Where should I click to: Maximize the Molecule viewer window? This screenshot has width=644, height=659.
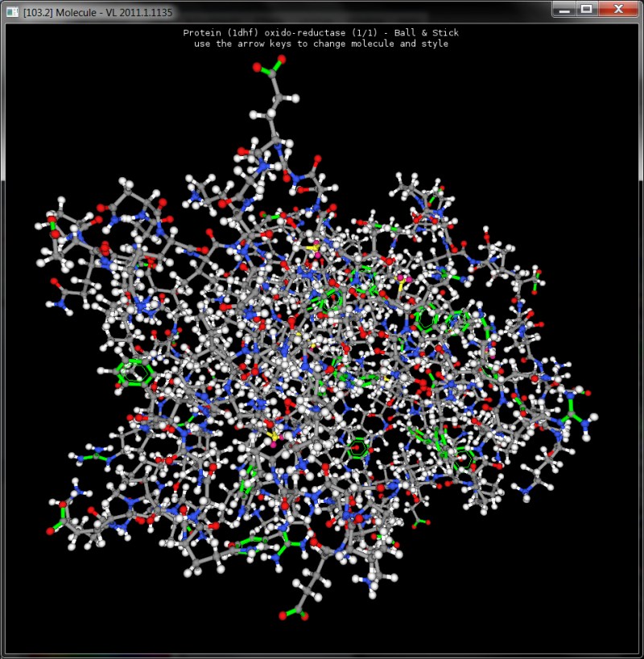coord(586,9)
